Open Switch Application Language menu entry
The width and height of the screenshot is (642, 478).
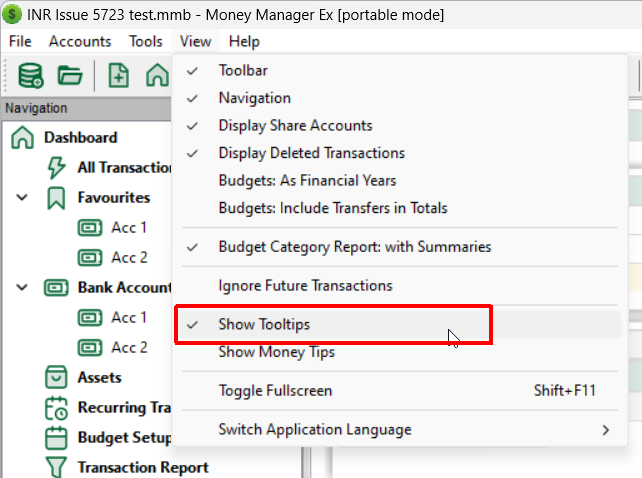(x=401, y=430)
